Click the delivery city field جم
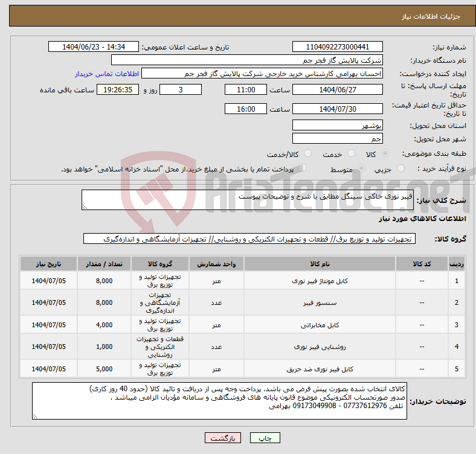 (x=338, y=138)
